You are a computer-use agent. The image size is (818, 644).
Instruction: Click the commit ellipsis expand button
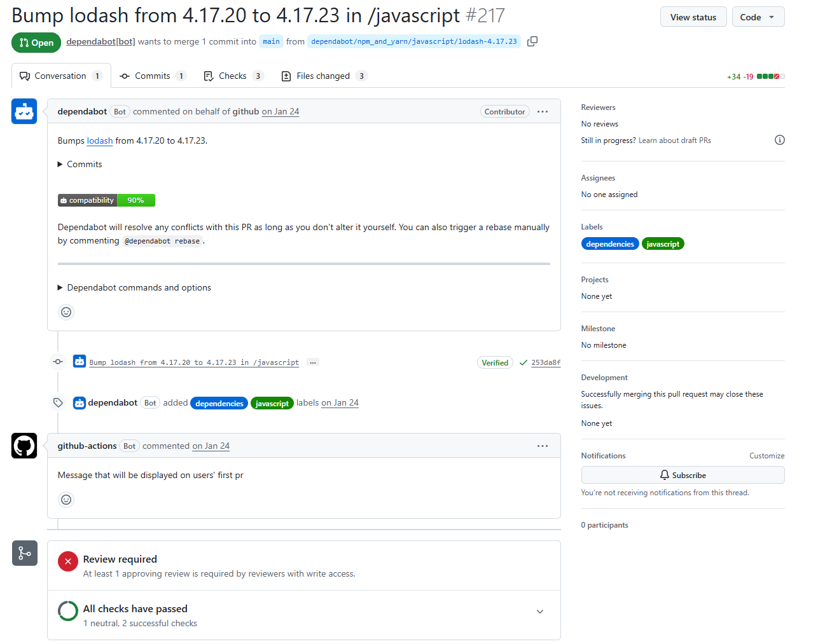pyautogui.click(x=313, y=362)
